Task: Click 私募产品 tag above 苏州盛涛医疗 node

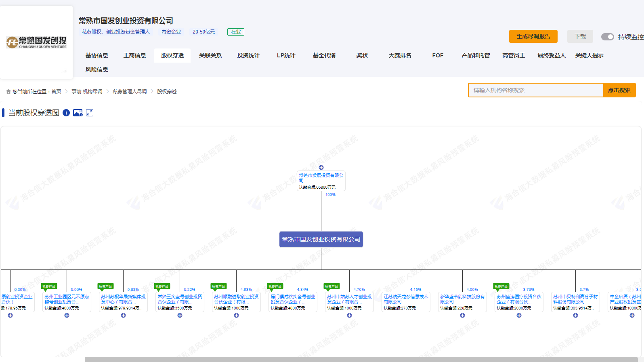Action: (501, 286)
